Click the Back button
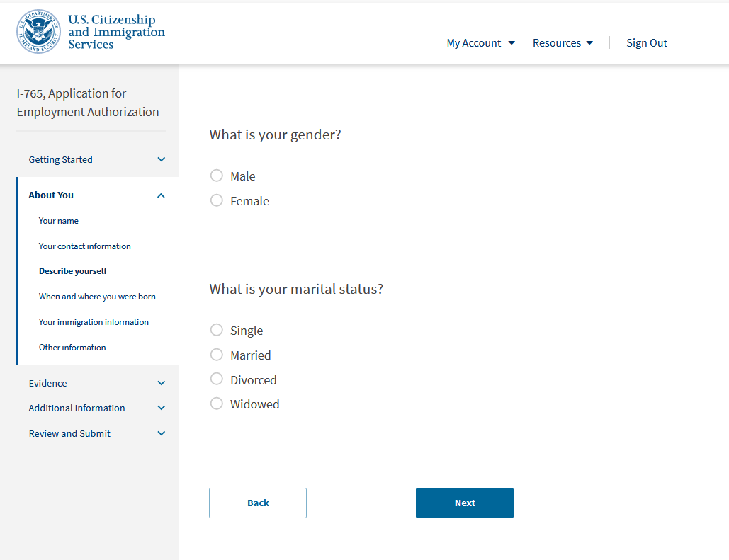 pyautogui.click(x=258, y=503)
